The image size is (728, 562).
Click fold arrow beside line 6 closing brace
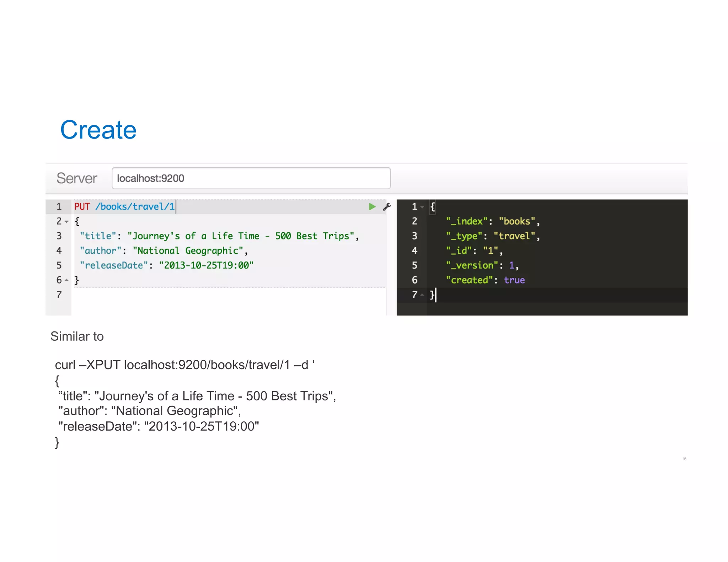point(66,280)
